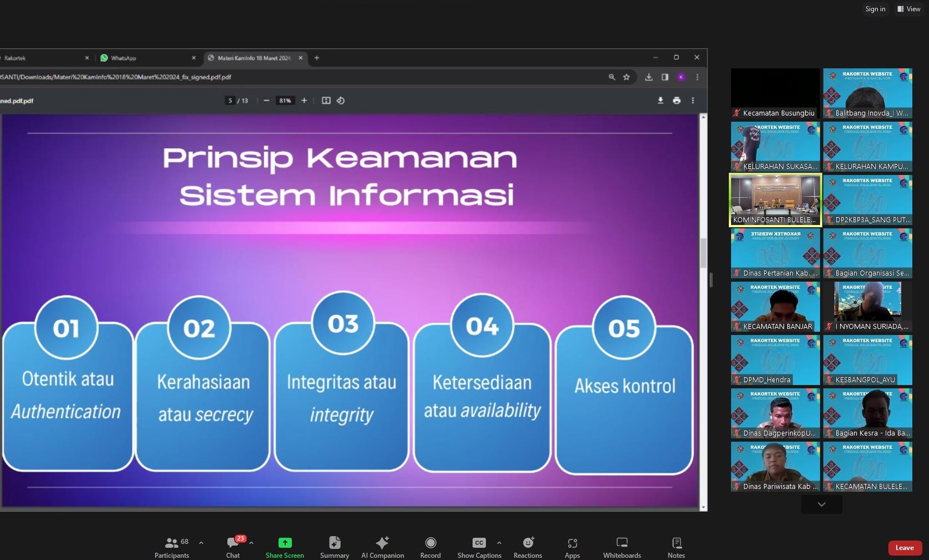Image resolution: width=929 pixels, height=560 pixels.
Task: Bookmark this page with the star icon
Action: (x=627, y=77)
